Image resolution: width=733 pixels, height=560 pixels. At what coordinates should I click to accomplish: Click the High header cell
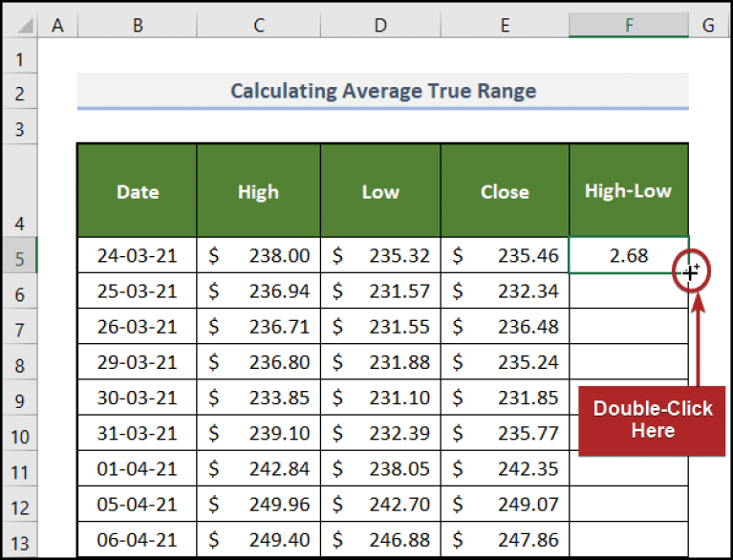click(259, 191)
